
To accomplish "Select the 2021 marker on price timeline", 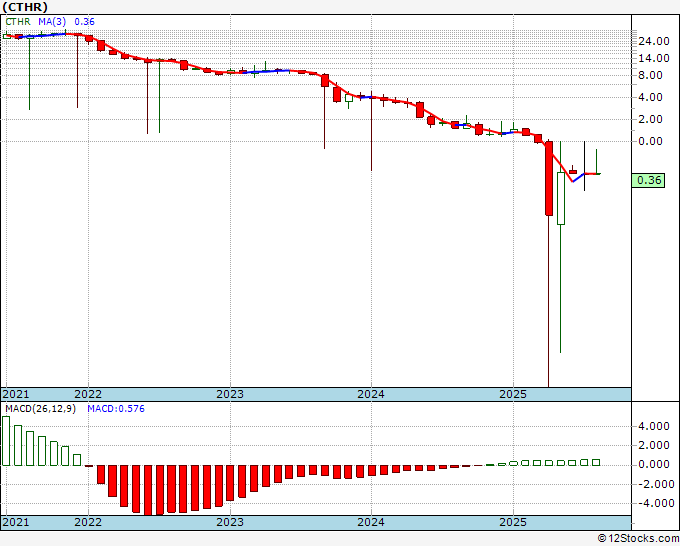I will [16, 394].
